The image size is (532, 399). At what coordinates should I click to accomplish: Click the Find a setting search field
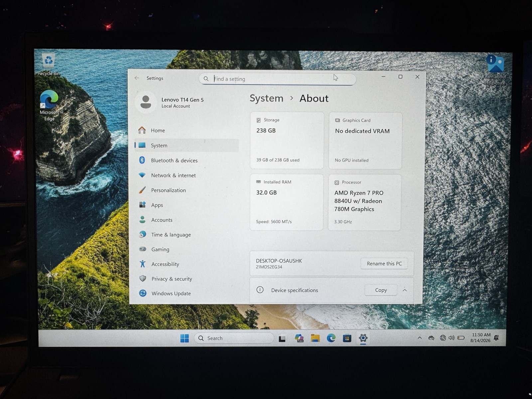tap(277, 79)
